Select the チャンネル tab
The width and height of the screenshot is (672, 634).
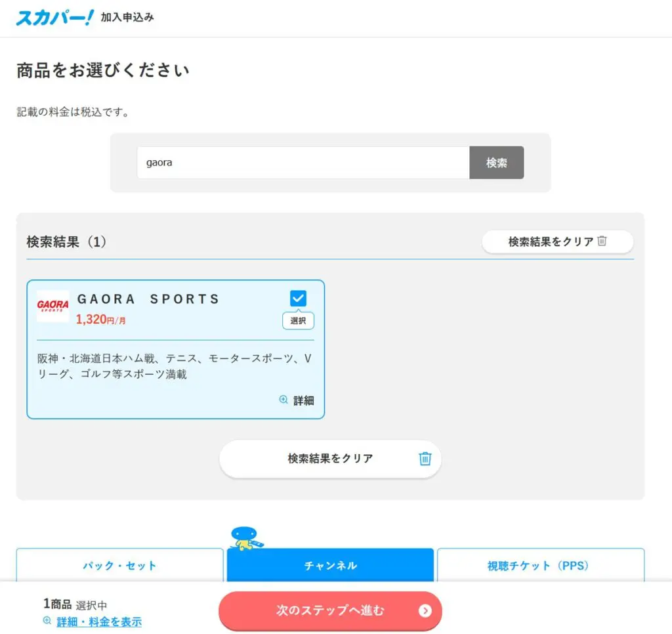point(330,565)
